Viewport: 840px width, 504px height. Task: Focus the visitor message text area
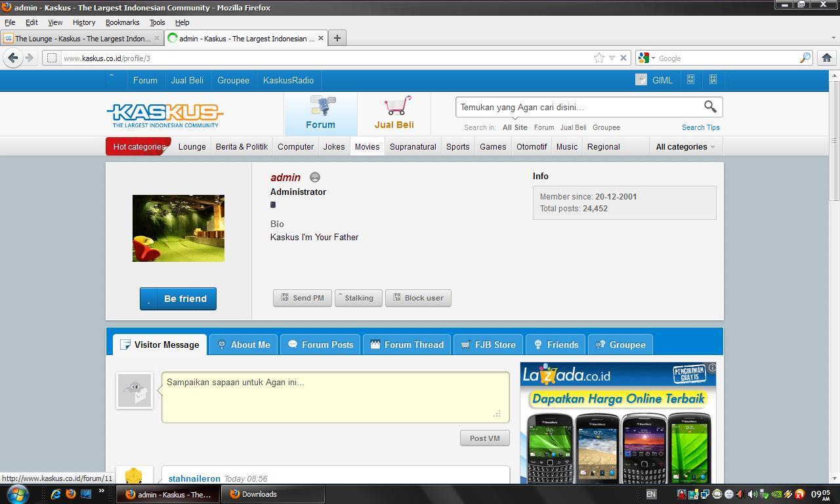tap(335, 397)
